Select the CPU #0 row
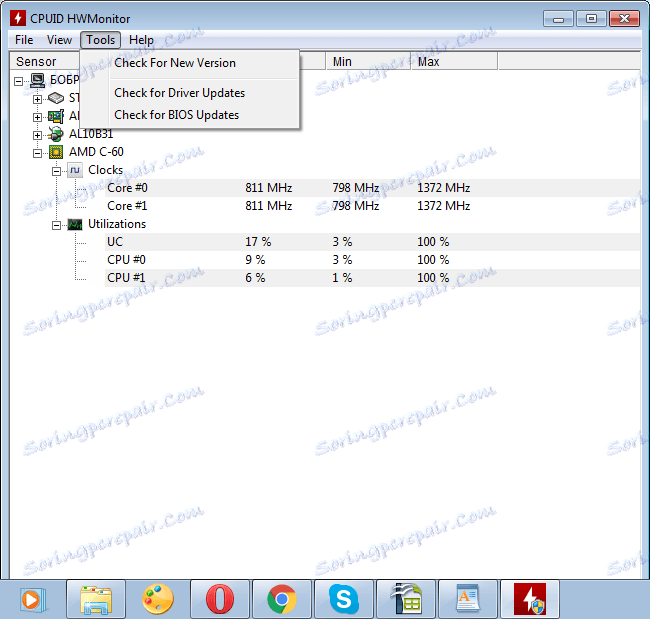 pyautogui.click(x=372, y=260)
